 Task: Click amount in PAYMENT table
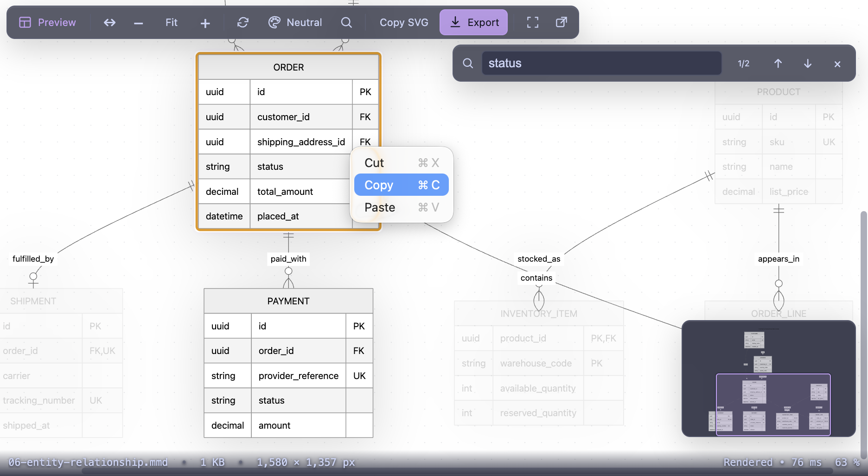[x=274, y=425]
